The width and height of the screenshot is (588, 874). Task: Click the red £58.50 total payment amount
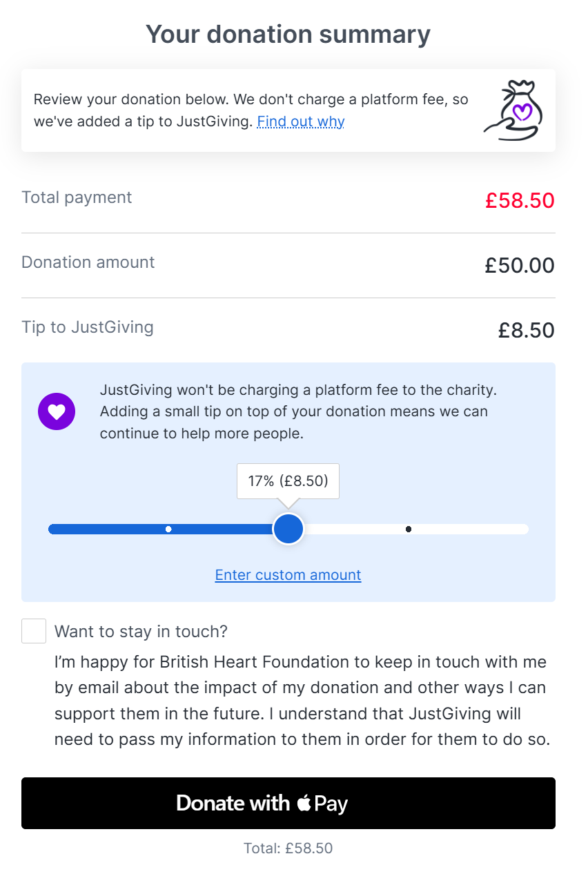(x=520, y=201)
